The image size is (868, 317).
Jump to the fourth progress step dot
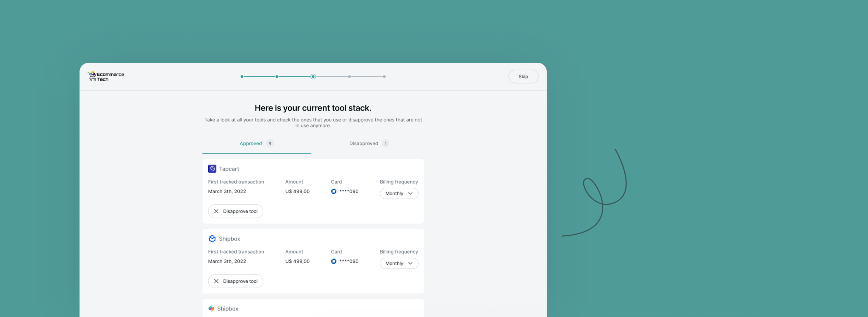coord(349,77)
